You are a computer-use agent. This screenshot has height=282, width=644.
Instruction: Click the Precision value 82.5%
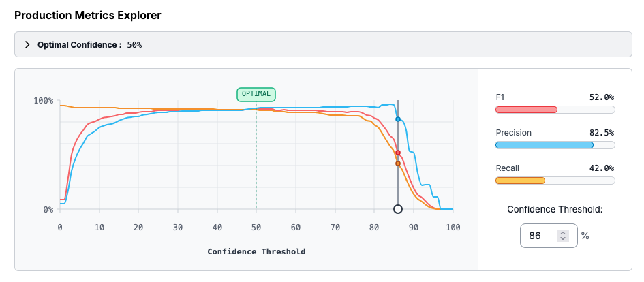tap(602, 133)
